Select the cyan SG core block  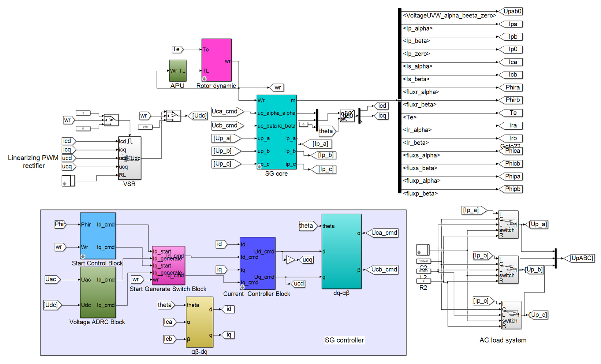point(276,132)
